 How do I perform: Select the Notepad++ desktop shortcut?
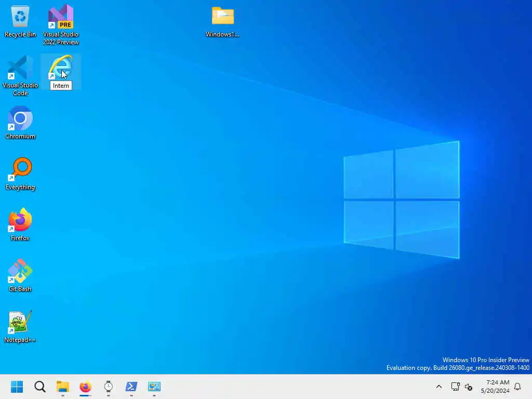[20, 326]
